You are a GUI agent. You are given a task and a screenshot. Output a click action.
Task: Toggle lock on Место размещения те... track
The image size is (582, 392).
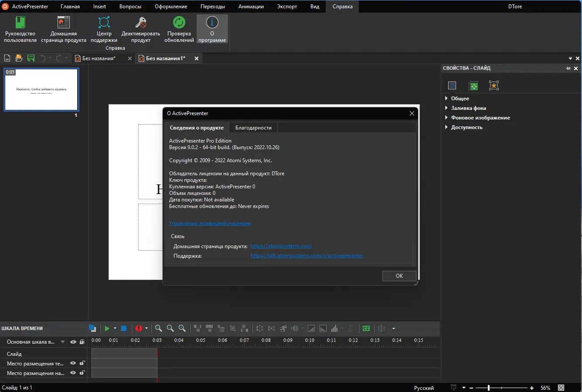click(x=82, y=363)
